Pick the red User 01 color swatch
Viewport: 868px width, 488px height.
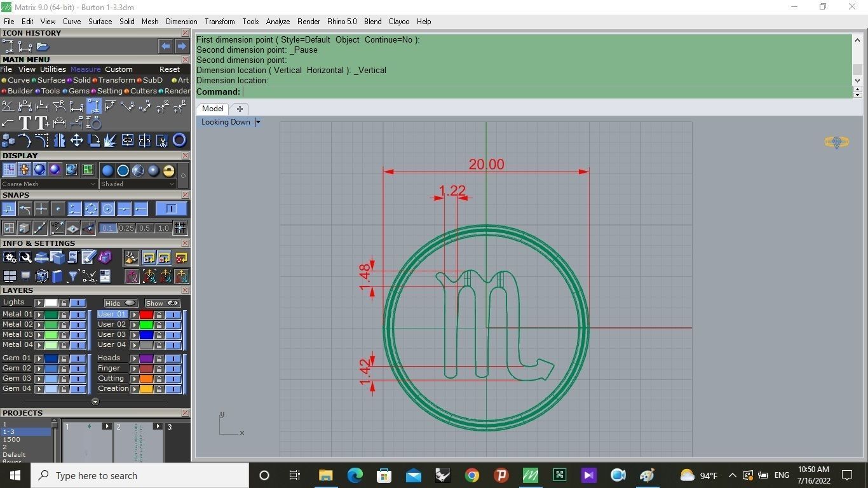146,314
